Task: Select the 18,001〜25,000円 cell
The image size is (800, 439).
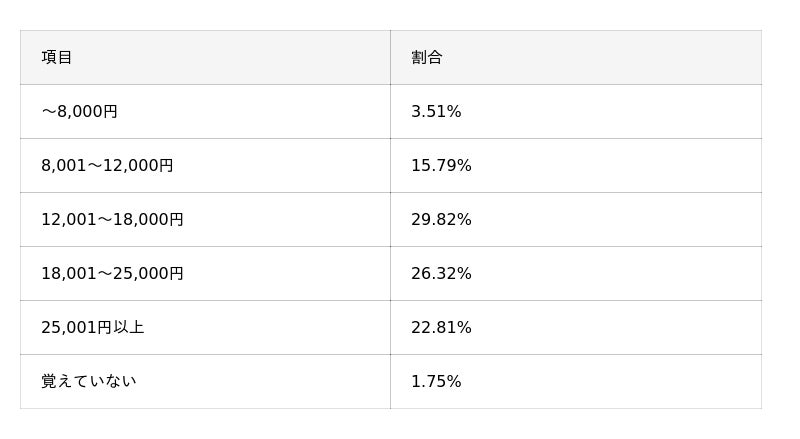Action: (x=112, y=274)
